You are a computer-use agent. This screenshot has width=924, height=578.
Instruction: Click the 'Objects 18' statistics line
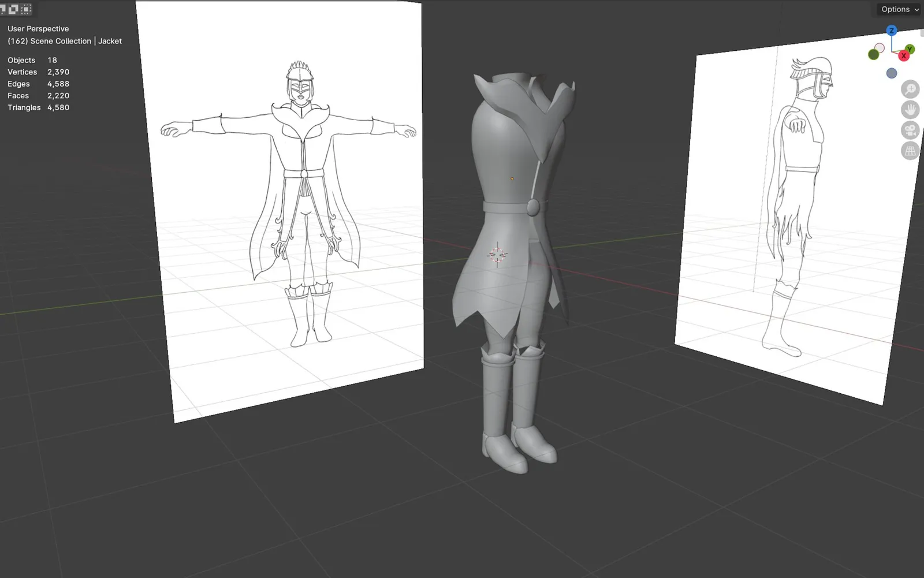(x=32, y=60)
